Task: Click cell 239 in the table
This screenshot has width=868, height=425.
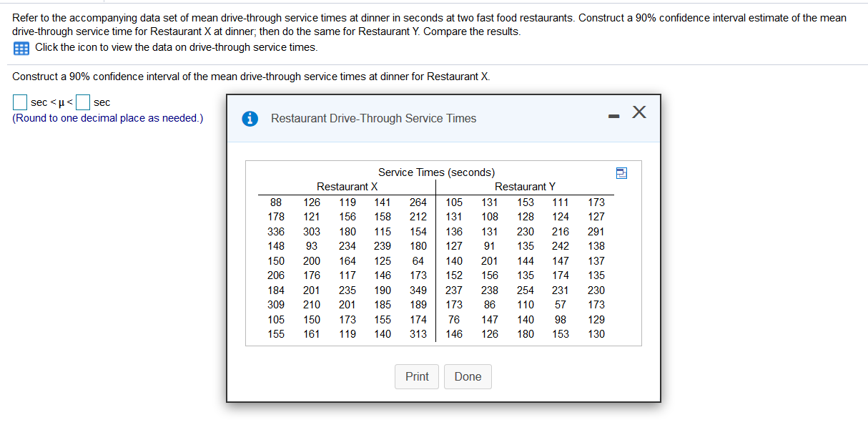Action: pos(383,246)
